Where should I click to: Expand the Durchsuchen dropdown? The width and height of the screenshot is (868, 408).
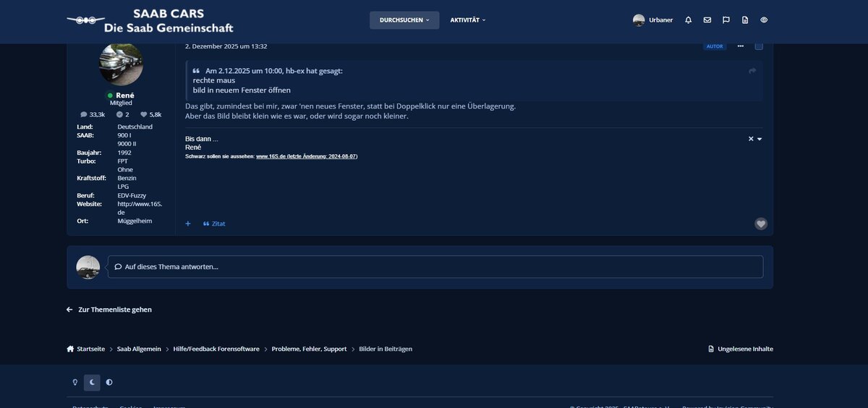pyautogui.click(x=404, y=20)
